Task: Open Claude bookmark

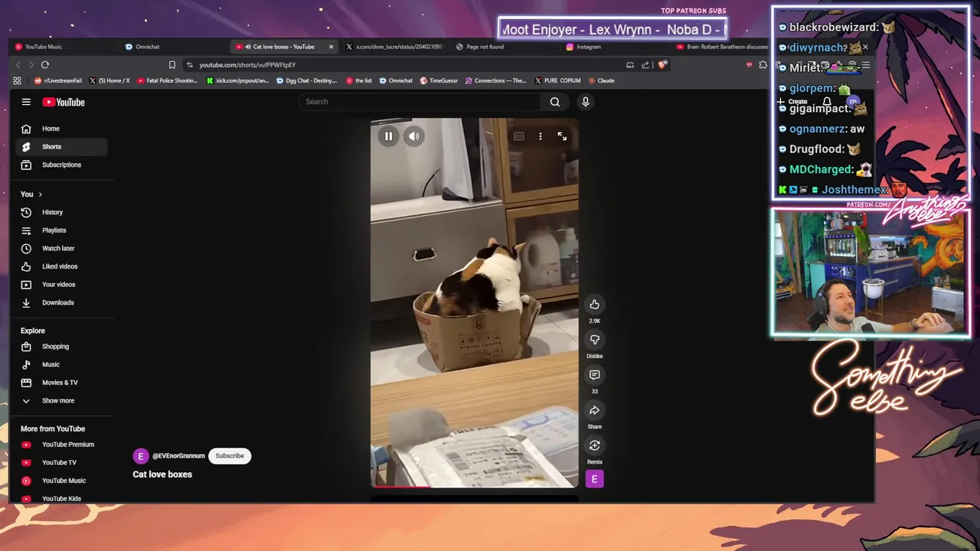Action: point(601,80)
